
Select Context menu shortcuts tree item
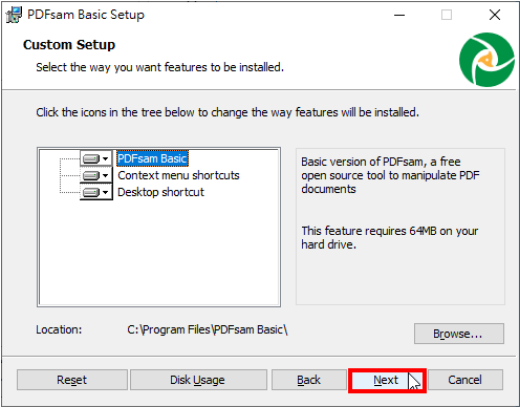(178, 175)
